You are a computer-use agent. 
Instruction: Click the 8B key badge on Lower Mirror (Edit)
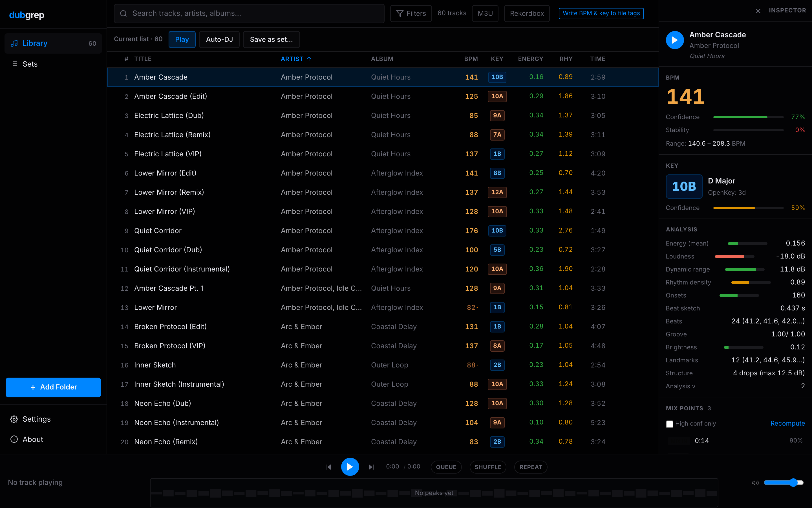coord(497,173)
